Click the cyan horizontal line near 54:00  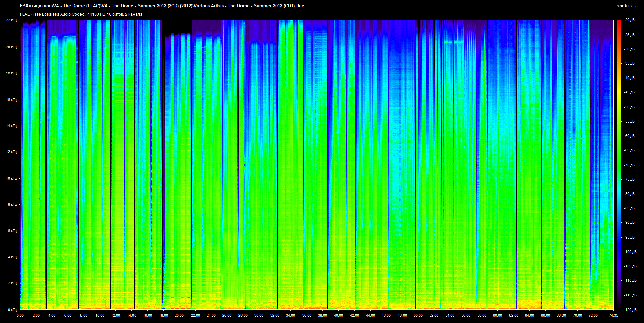(x=453, y=42)
